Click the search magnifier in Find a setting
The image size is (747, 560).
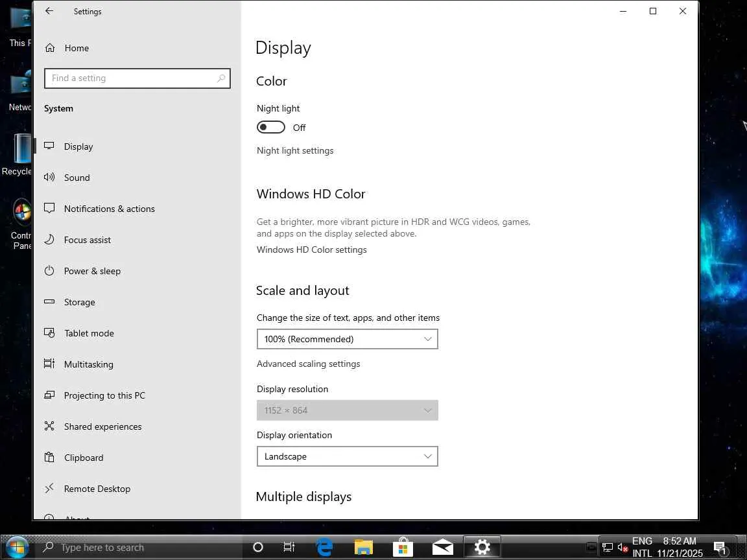pos(221,78)
